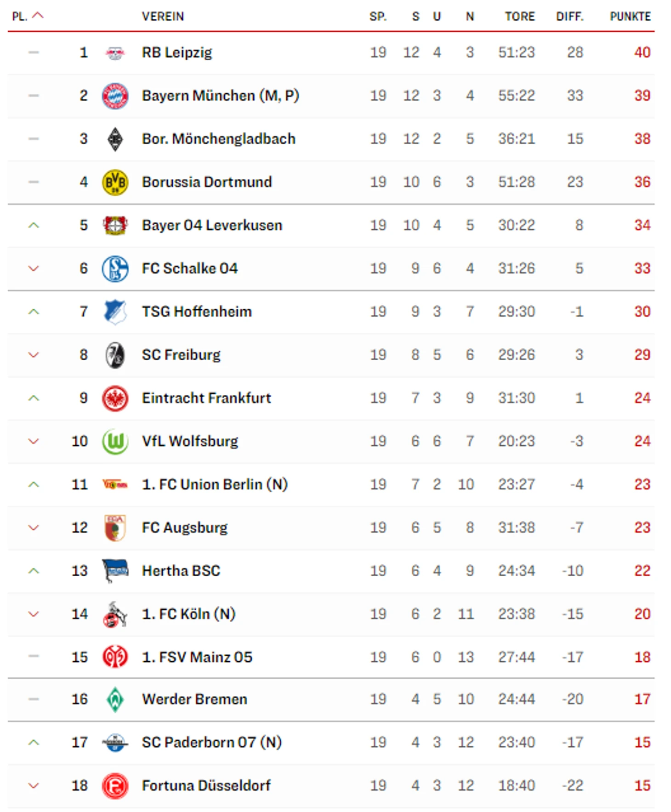Select the Borussia Dortmund BVB logo
The image size is (671, 812).
tap(115, 182)
